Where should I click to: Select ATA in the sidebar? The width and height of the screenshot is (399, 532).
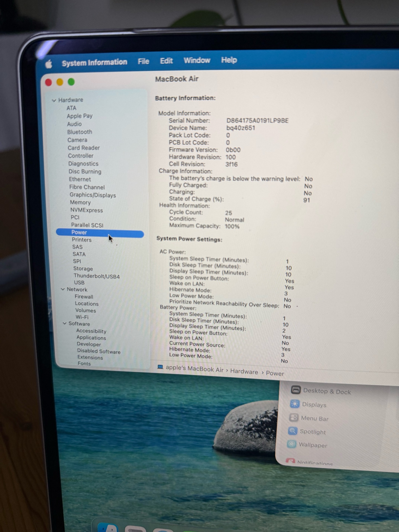tap(71, 108)
